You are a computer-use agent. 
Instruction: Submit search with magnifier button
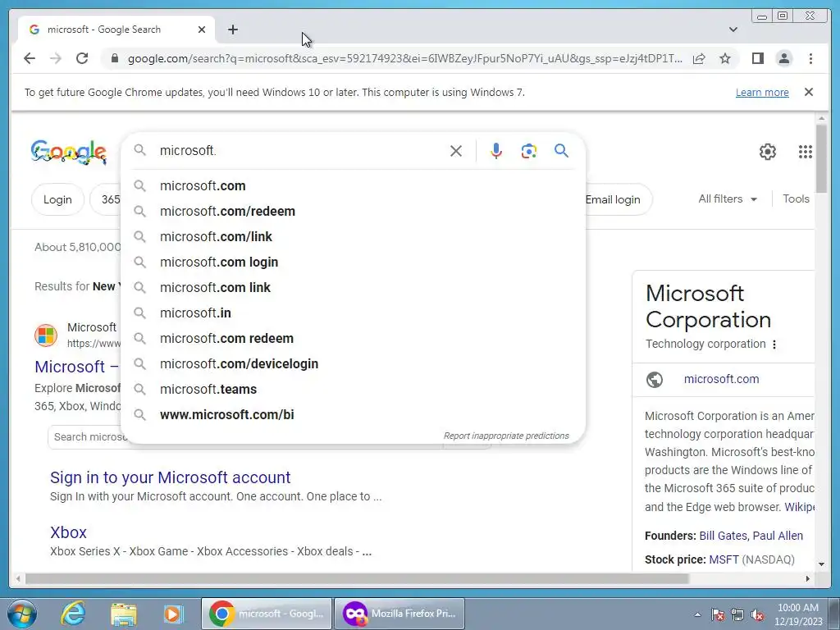click(x=561, y=151)
